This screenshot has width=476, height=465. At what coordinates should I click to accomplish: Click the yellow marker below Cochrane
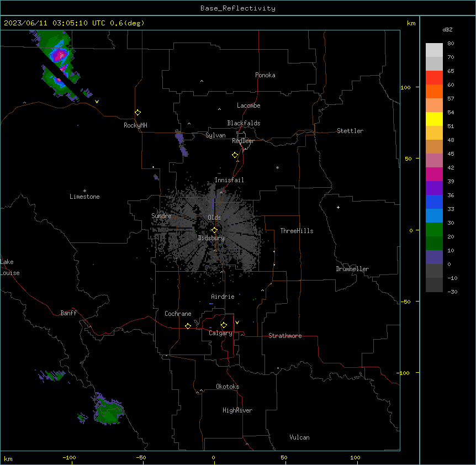click(x=188, y=326)
